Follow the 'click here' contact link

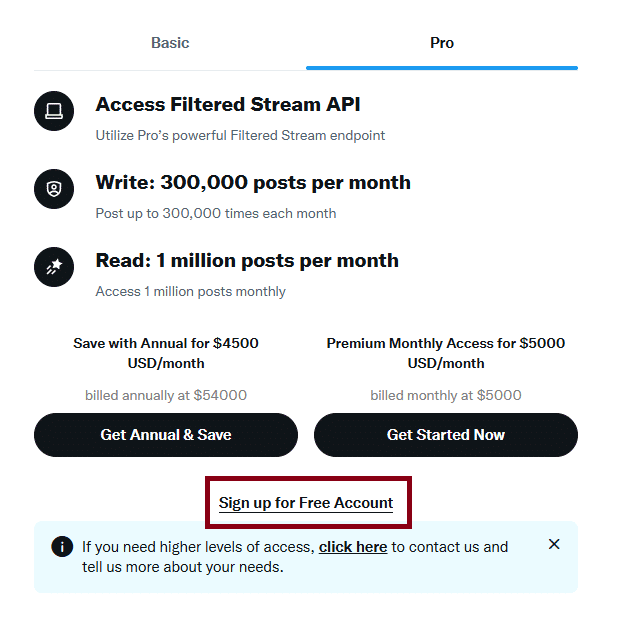tap(353, 547)
